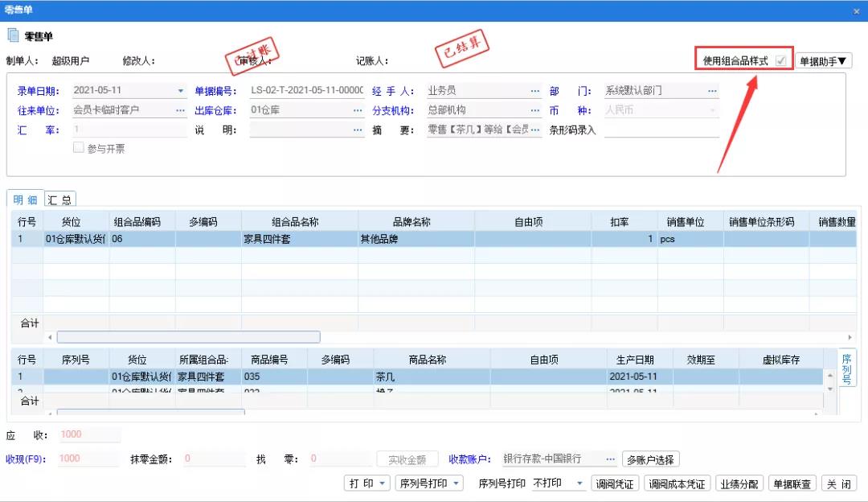The height and width of the screenshot is (502, 868).
Task: Click ellipsis icon next to 部门 field
Action: [712, 91]
